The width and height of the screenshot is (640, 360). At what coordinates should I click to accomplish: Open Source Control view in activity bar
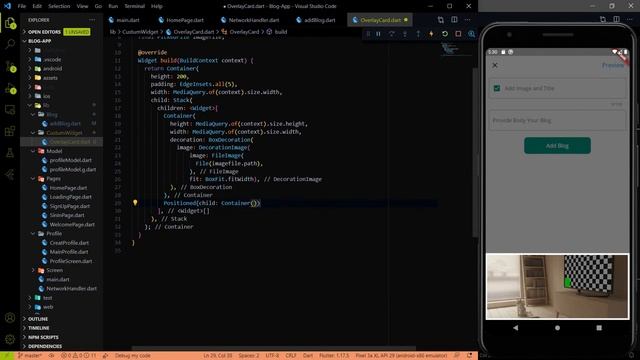[x=10, y=66]
